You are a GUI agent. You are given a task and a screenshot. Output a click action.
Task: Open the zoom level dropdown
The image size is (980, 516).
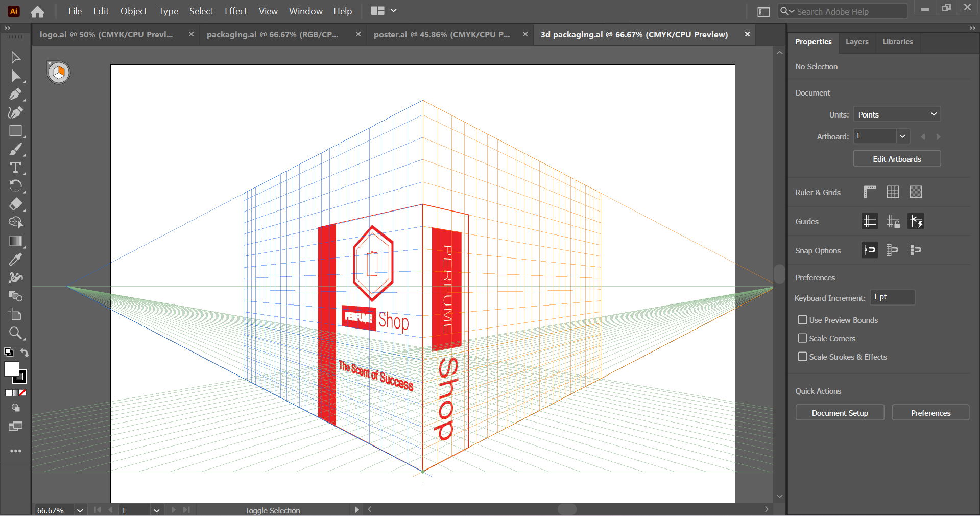80,510
